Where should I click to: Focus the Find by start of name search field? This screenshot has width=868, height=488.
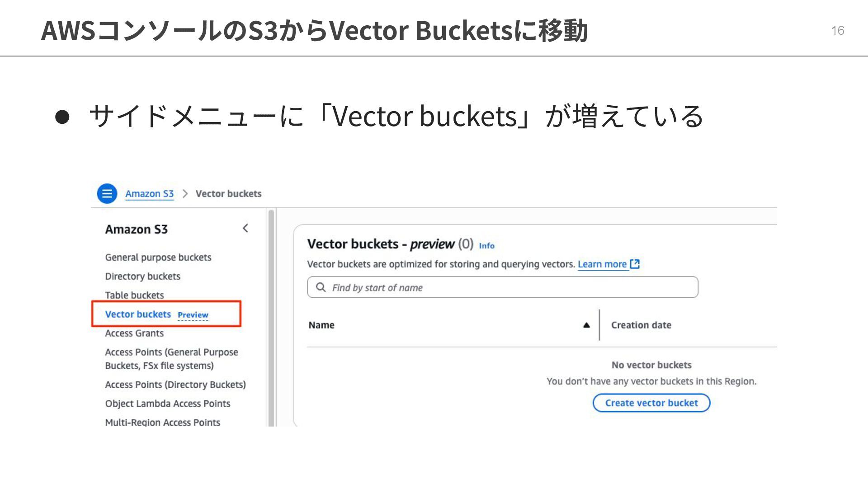point(502,287)
